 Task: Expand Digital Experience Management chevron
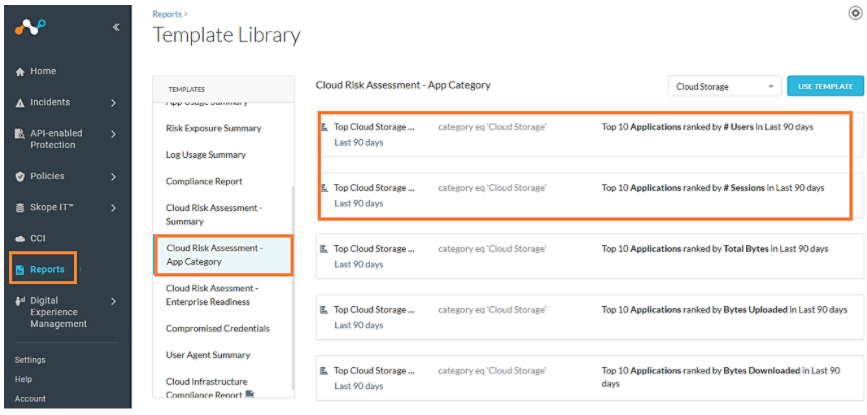coord(113,302)
